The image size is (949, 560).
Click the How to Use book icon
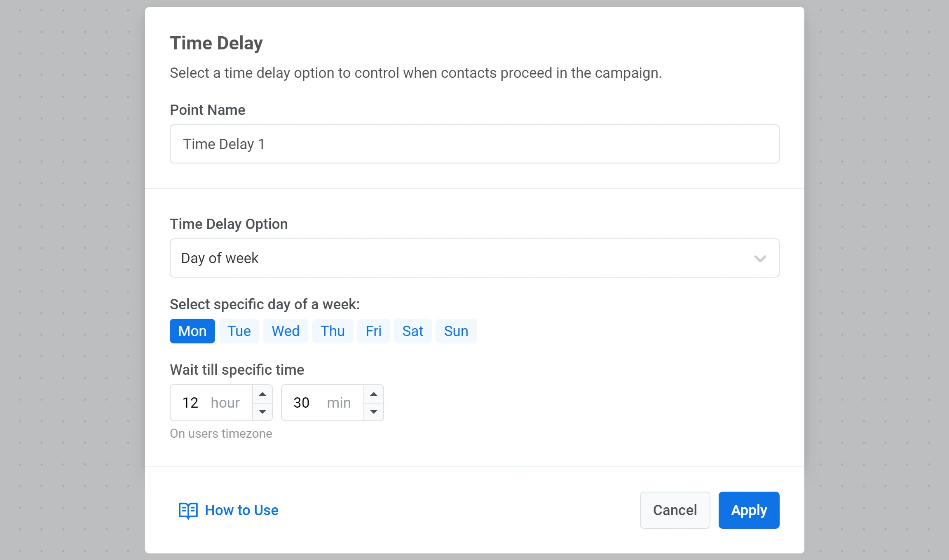tap(188, 511)
